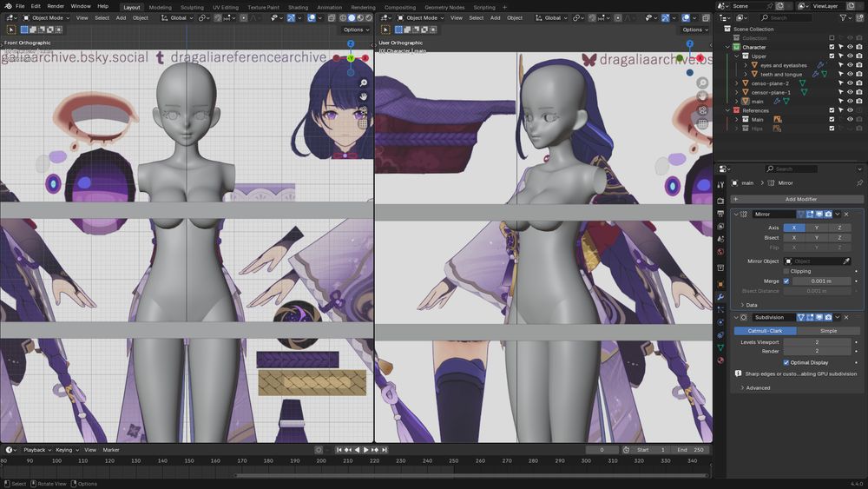Jump to timeline end frame button
868x489 pixels.
point(385,450)
